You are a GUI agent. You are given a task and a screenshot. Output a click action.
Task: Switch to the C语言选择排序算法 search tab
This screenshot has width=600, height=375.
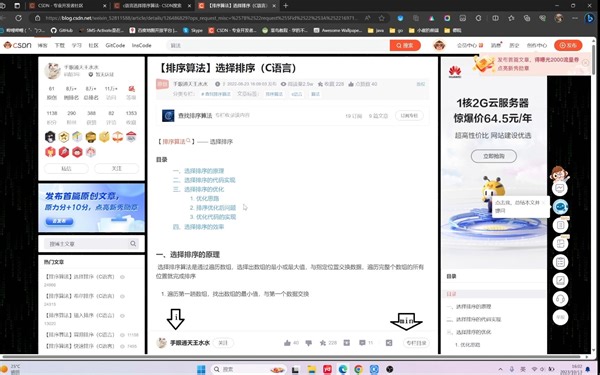click(x=153, y=6)
